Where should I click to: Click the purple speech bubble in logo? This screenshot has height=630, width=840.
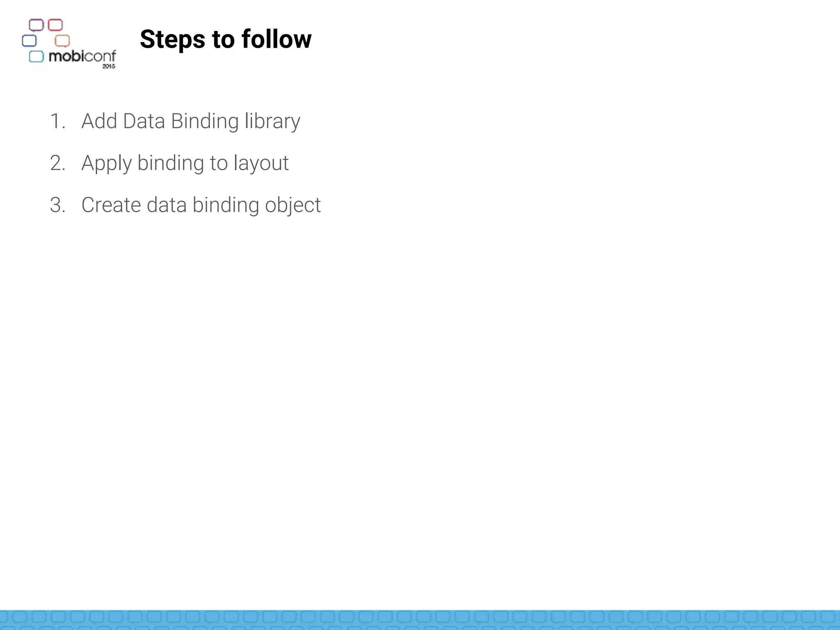(x=36, y=25)
